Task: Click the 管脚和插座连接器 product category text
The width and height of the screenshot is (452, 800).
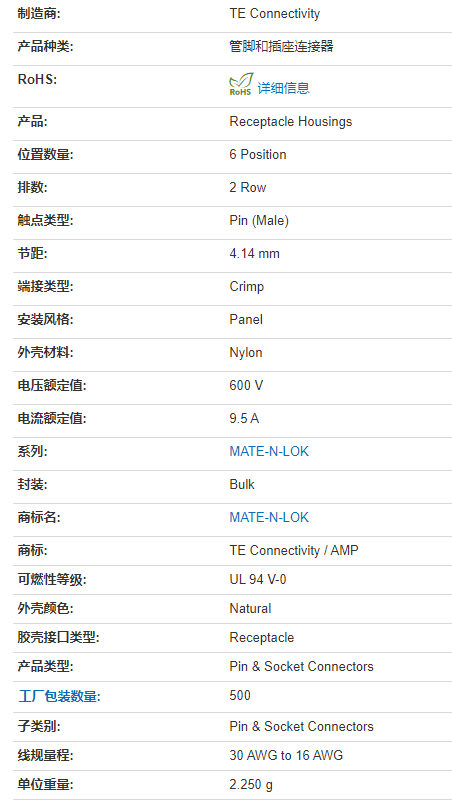Action: (x=281, y=46)
